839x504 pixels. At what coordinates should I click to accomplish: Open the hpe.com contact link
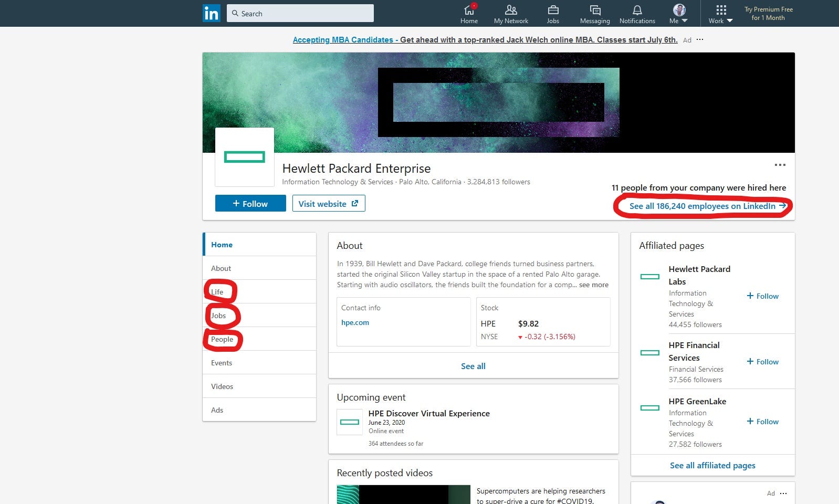[x=355, y=322]
